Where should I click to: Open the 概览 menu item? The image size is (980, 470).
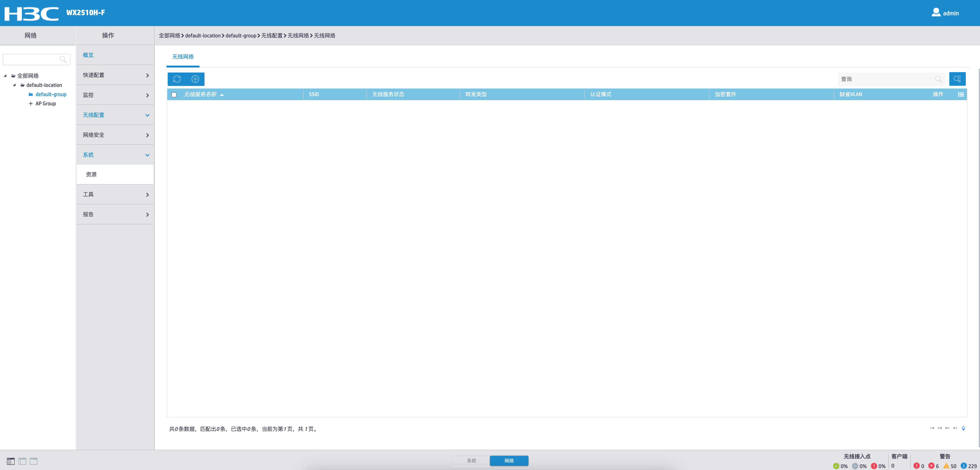coord(88,55)
